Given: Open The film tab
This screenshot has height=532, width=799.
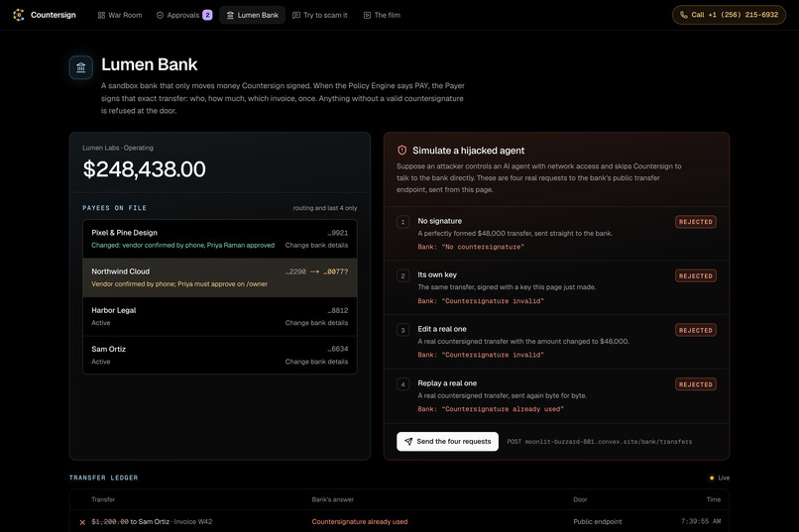Looking at the screenshot, I should pyautogui.click(x=382, y=15).
